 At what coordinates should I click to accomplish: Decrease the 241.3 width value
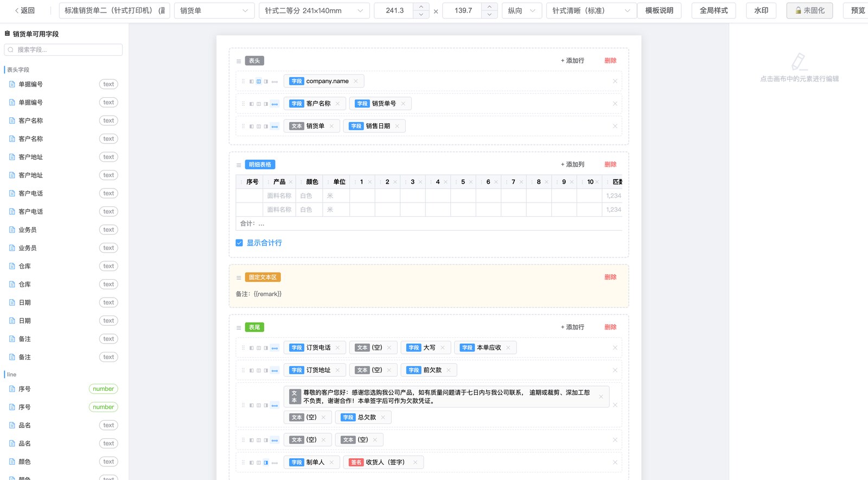(421, 15)
